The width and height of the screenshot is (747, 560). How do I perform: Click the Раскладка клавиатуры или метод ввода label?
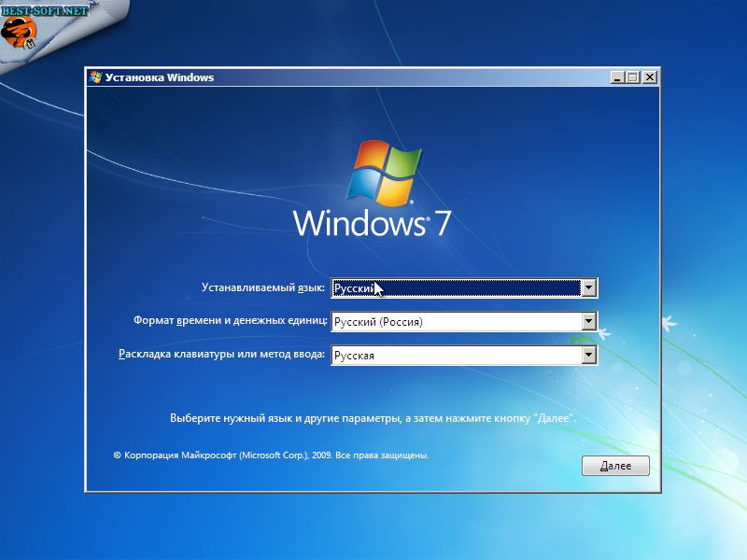point(221,355)
